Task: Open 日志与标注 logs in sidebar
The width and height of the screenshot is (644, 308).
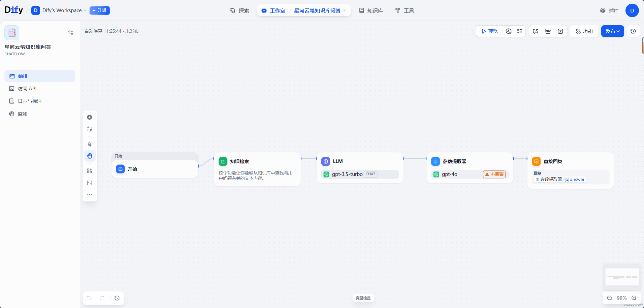Action: (40, 101)
